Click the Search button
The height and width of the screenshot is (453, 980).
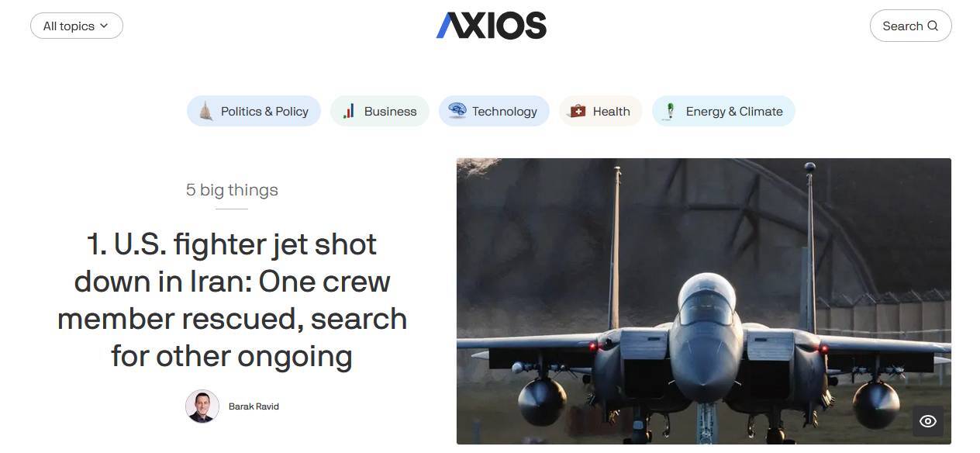pyautogui.click(x=911, y=26)
